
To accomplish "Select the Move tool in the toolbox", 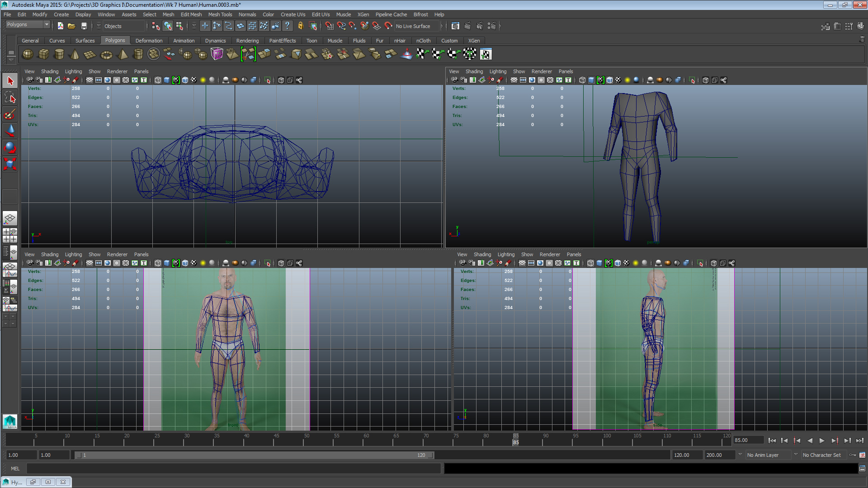I will pos(10,131).
